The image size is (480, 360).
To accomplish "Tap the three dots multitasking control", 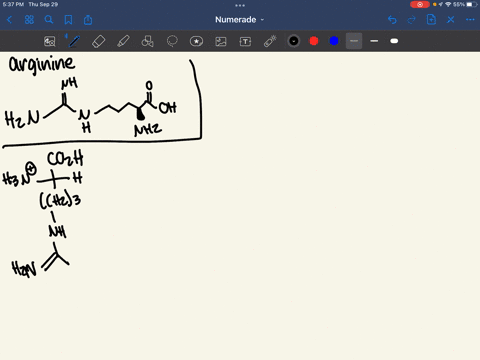I will [240, 5].
